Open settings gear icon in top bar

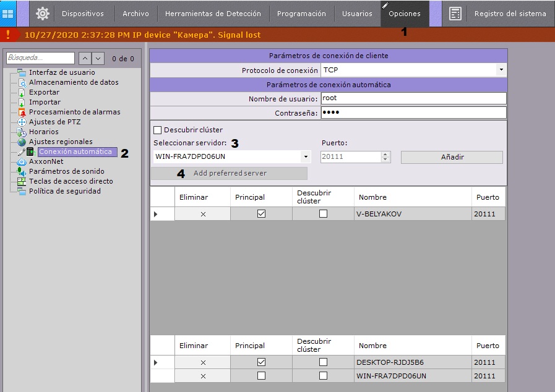coord(42,13)
